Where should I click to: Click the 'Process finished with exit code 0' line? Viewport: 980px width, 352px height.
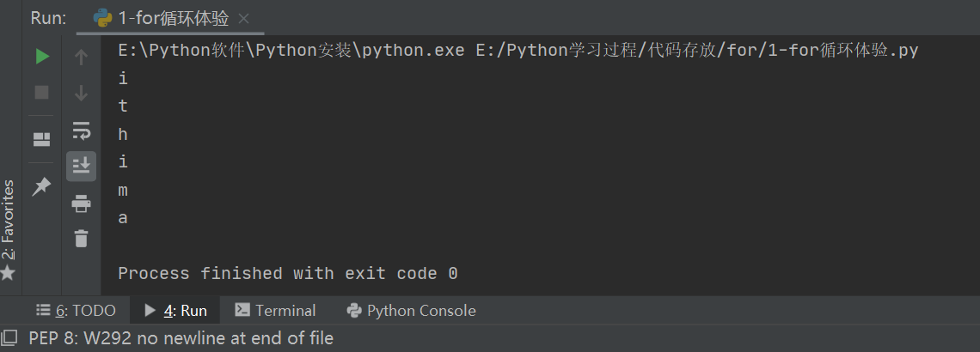point(287,274)
